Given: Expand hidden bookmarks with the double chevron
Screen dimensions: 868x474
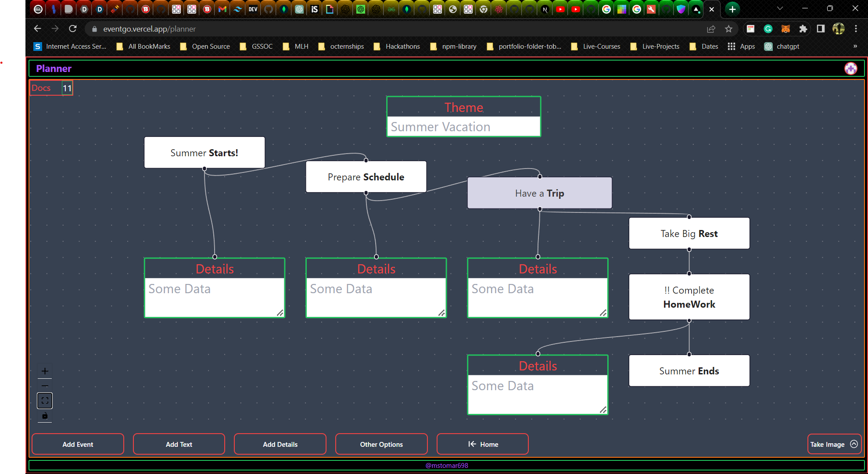Looking at the screenshot, I should (855, 46).
